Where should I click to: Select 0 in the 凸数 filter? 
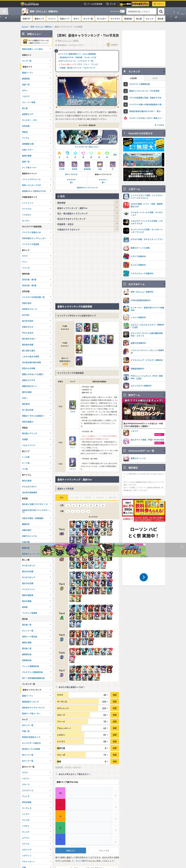tap(68, 511)
